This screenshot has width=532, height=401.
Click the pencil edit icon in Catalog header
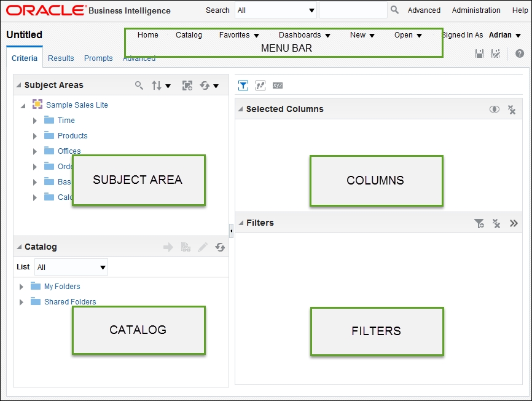coord(203,247)
